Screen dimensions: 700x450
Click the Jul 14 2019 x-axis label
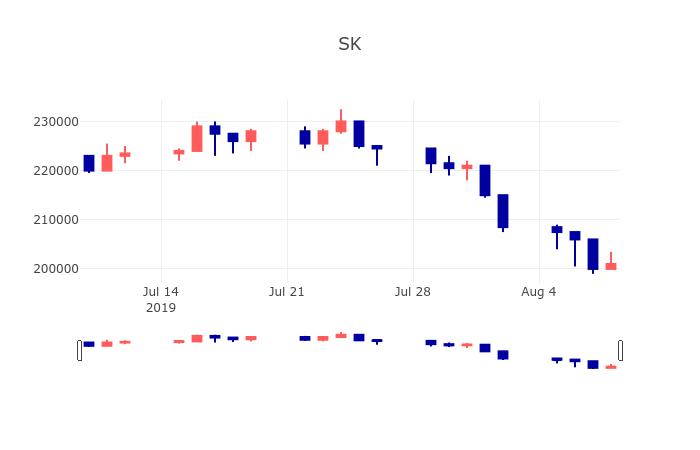coord(161,300)
